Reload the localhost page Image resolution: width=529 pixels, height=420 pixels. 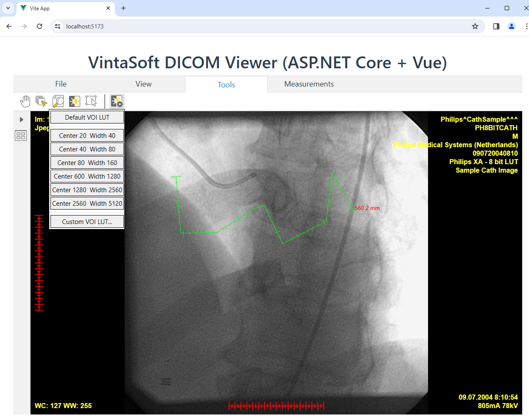tap(39, 26)
